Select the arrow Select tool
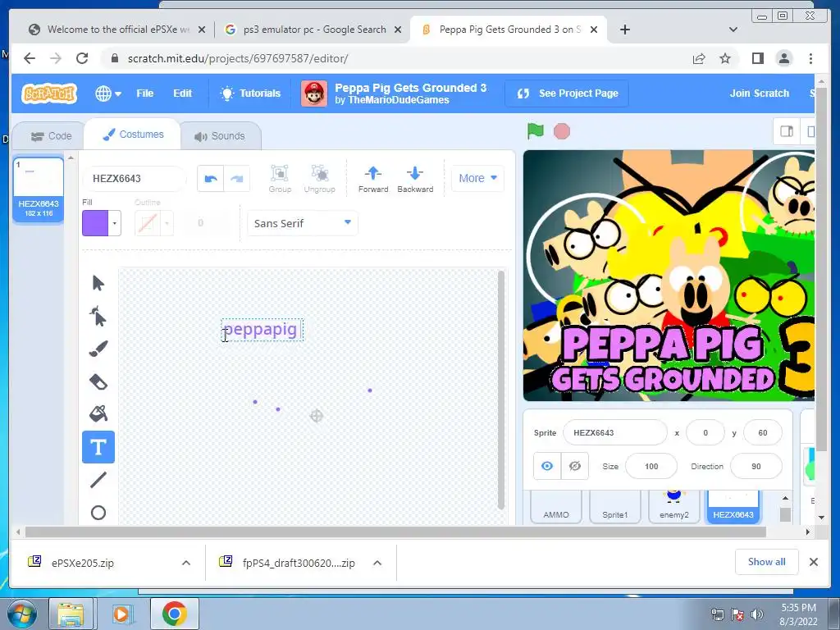Image resolution: width=840 pixels, height=630 pixels. coord(98,283)
